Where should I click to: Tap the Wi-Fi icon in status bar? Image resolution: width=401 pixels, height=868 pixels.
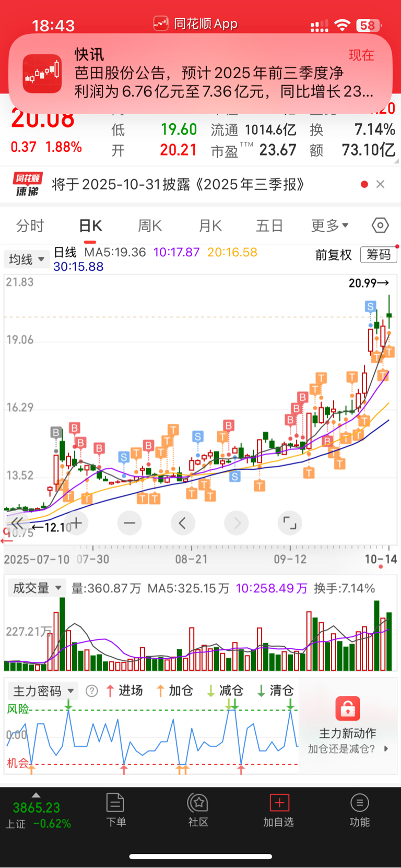[x=342, y=25]
